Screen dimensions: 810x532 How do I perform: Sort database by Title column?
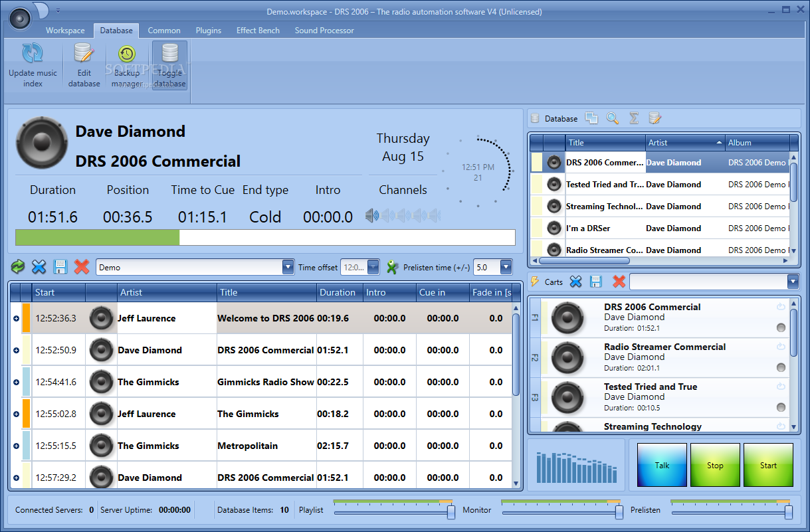coord(605,142)
